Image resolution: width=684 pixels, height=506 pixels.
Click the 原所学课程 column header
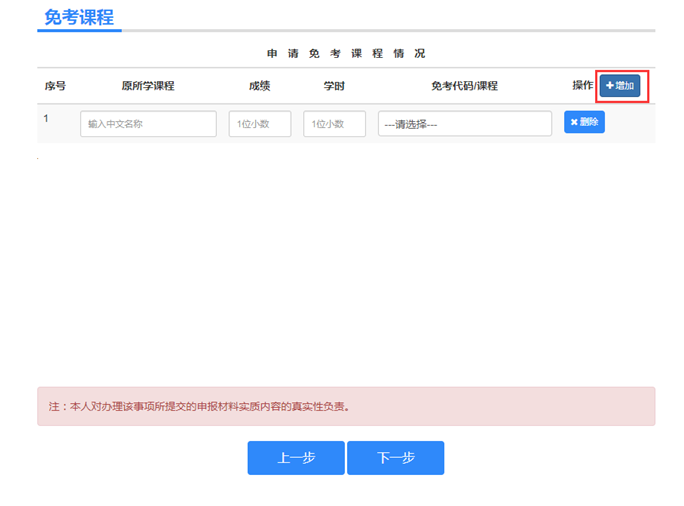click(148, 86)
